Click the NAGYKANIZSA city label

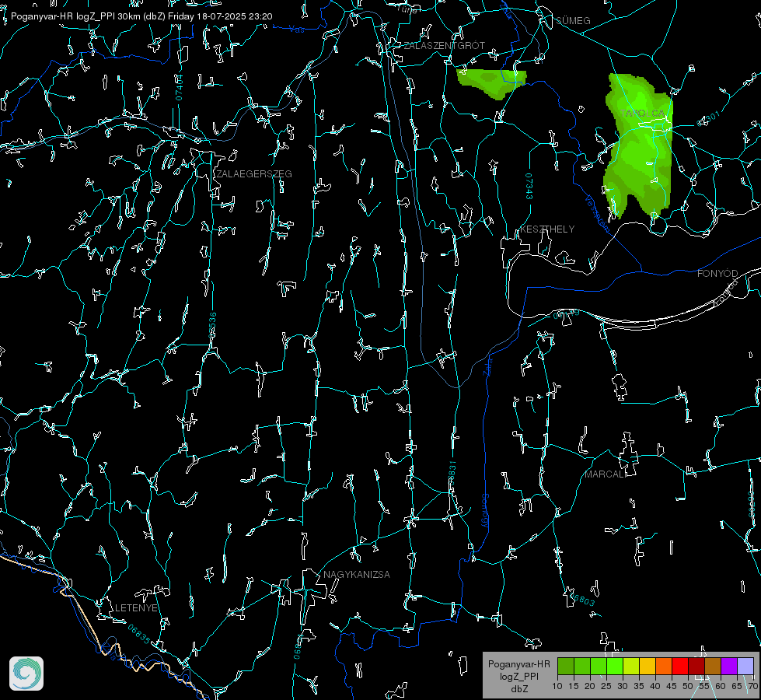(x=357, y=574)
